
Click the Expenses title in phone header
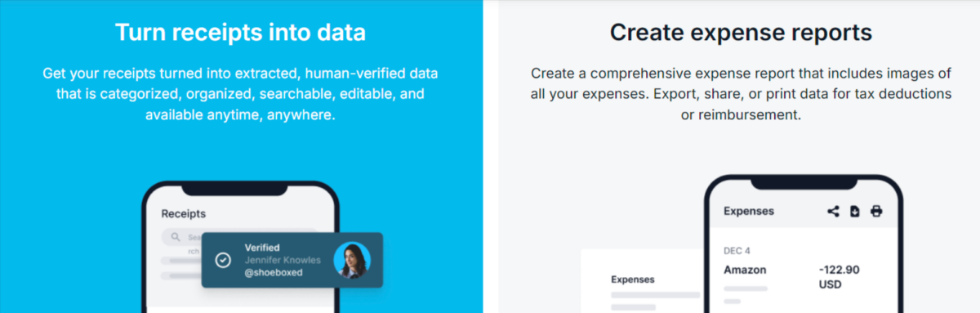point(749,211)
